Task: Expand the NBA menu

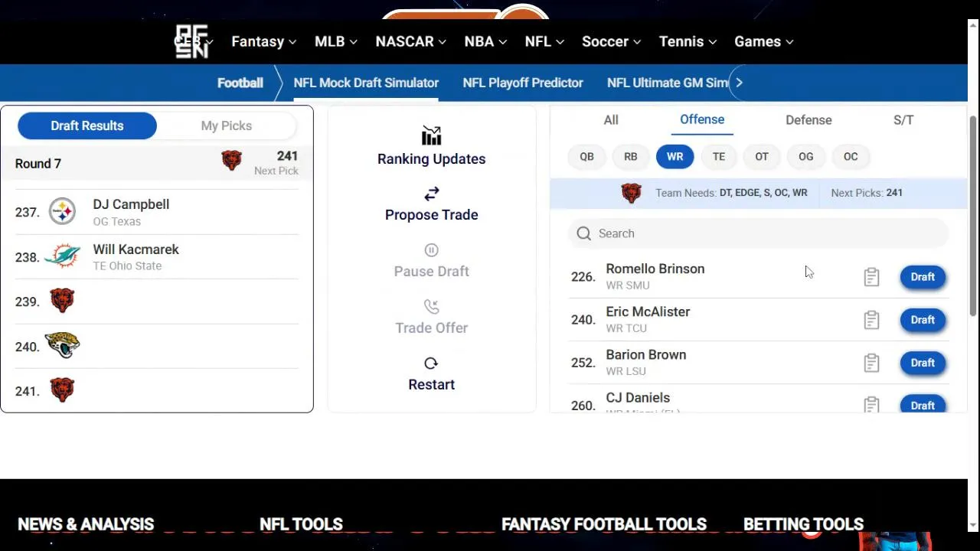Action: click(485, 41)
